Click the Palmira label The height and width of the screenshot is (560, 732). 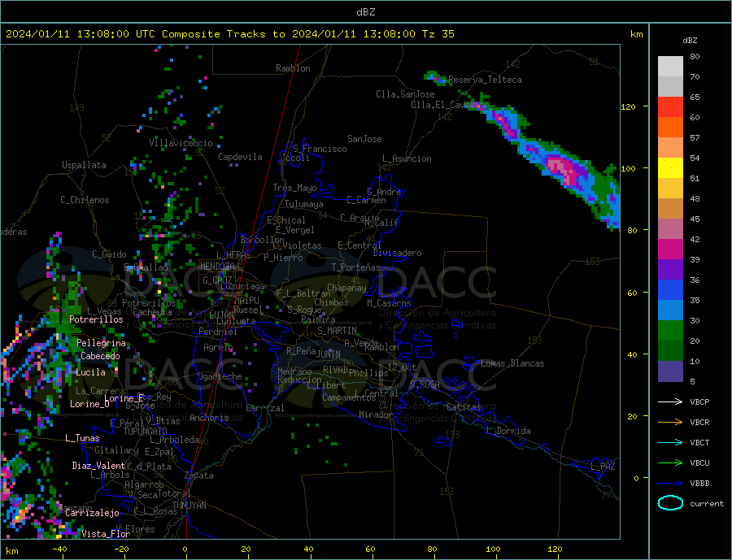tap(318, 319)
